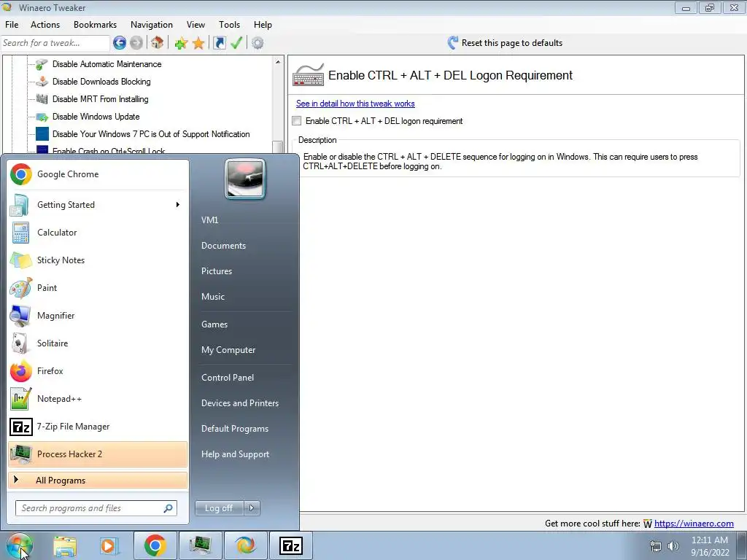Start Solitaire from Start menu
This screenshot has height=560, width=747.
coord(97,343)
